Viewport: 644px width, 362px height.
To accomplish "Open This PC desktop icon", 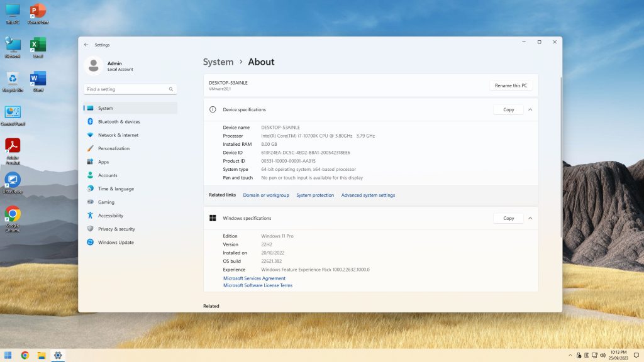I will coord(13,14).
